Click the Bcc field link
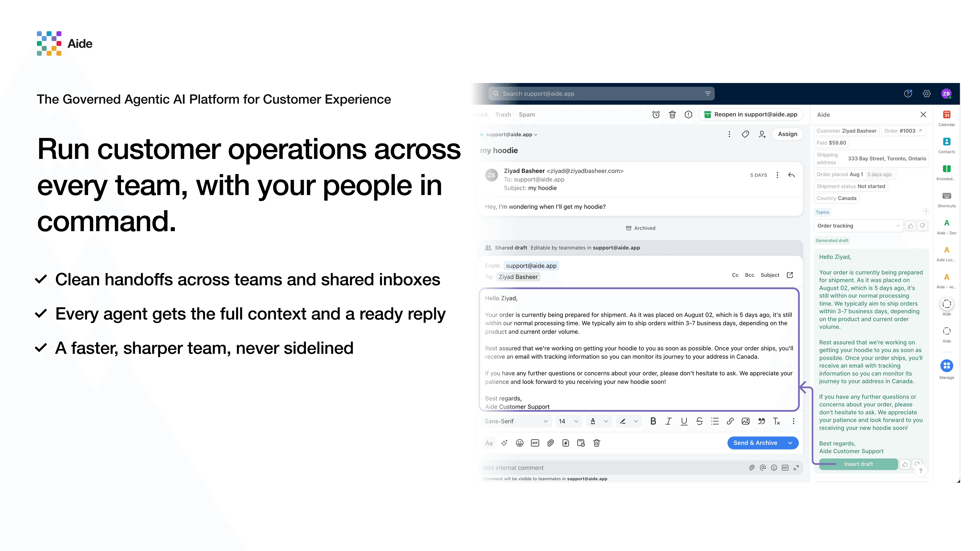 (x=749, y=275)
